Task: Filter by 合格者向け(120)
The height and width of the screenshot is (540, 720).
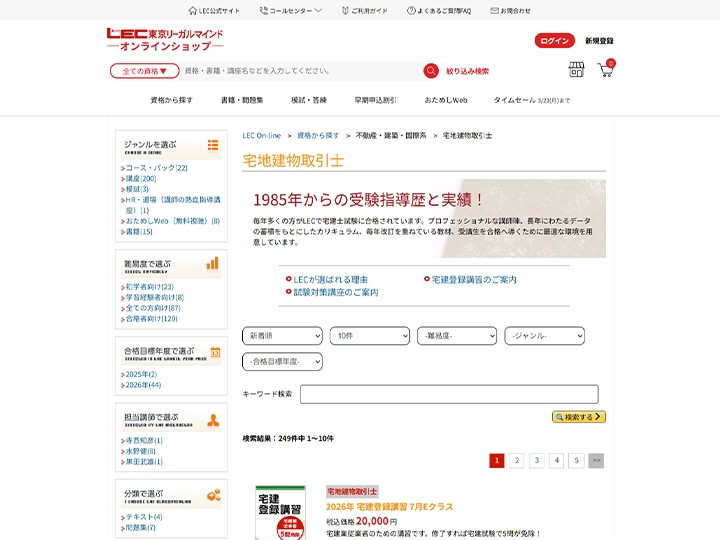Action: tap(152, 318)
